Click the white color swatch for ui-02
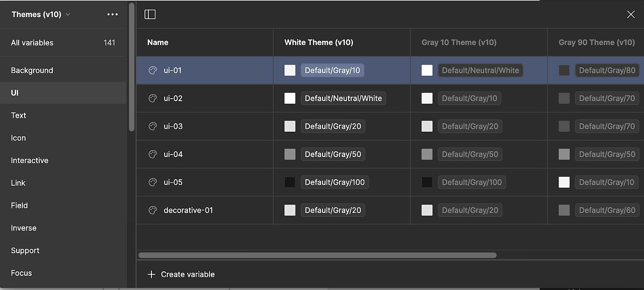 coord(290,98)
